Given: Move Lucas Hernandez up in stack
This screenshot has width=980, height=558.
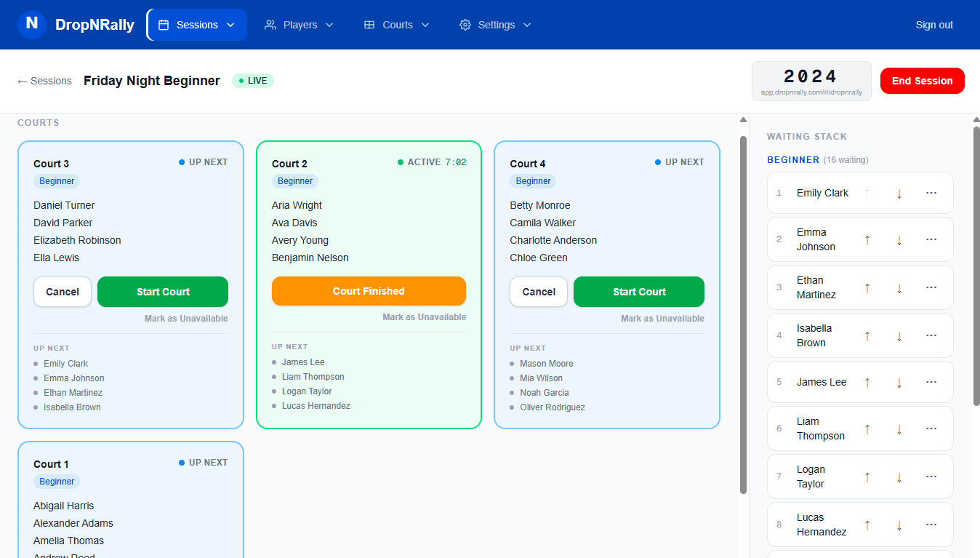Looking at the screenshot, I should [867, 525].
